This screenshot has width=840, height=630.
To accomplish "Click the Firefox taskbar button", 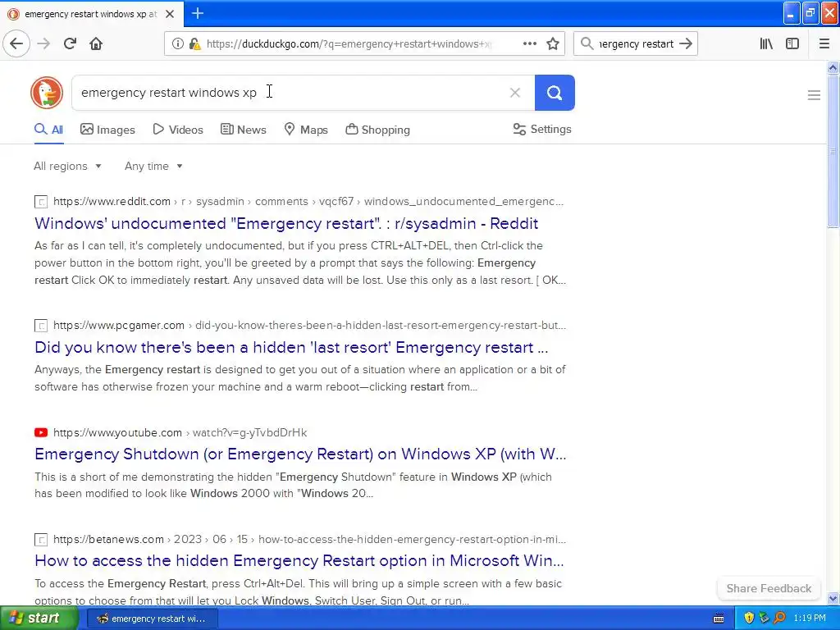I will click(x=152, y=619).
